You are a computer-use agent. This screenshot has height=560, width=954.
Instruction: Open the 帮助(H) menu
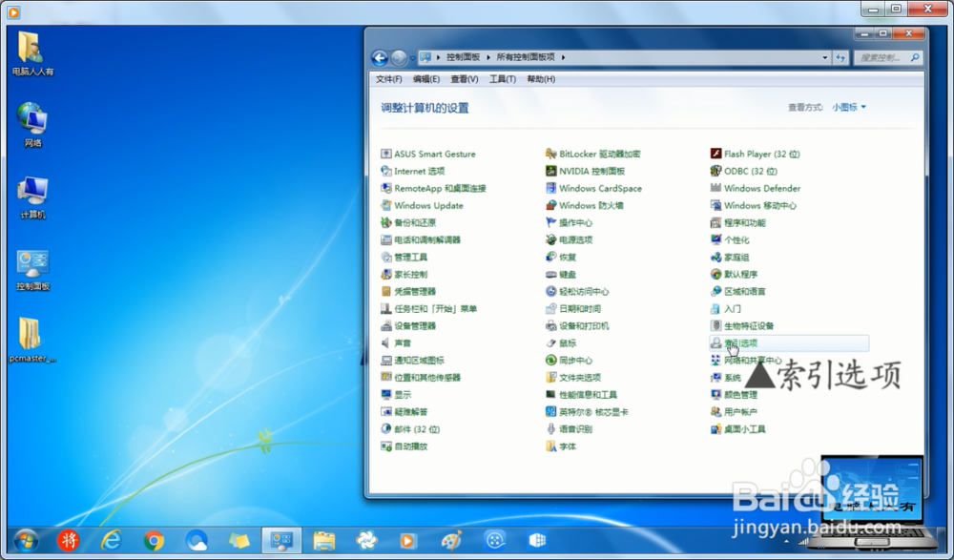click(x=541, y=79)
